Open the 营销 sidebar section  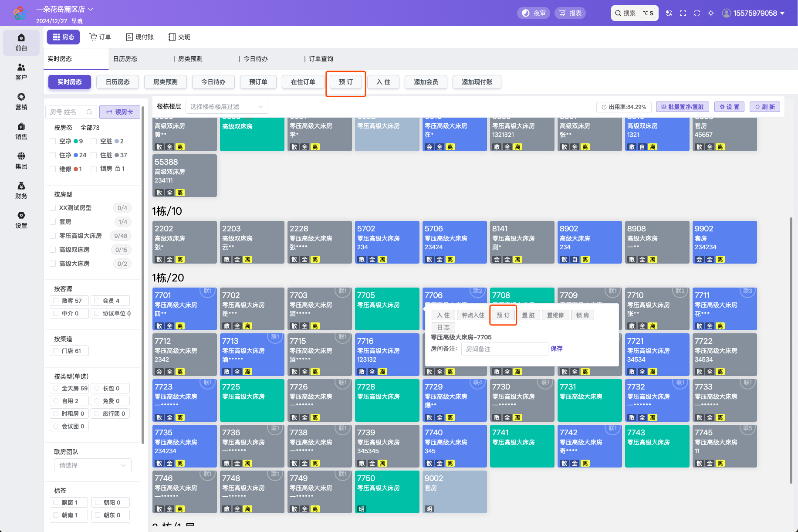click(x=21, y=102)
